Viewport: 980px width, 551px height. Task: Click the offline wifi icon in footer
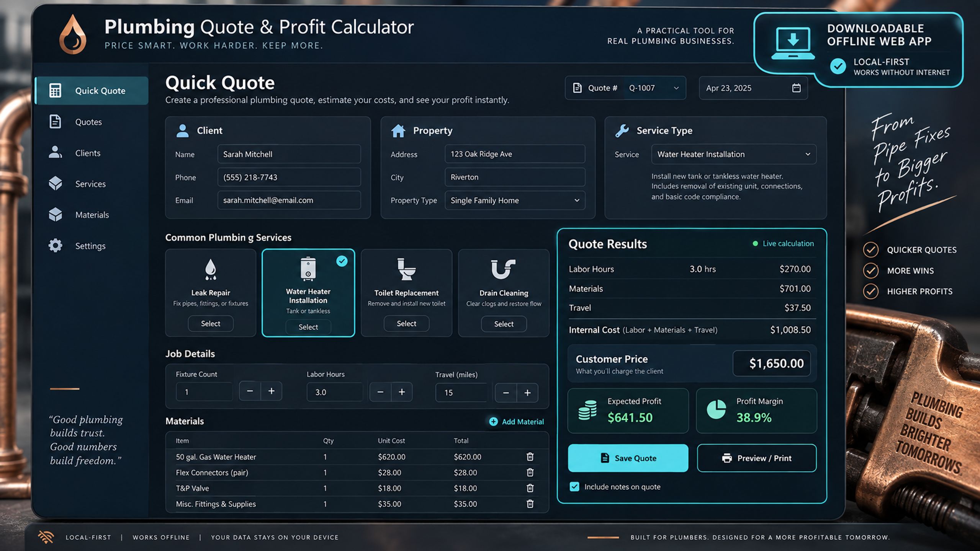[46, 537]
